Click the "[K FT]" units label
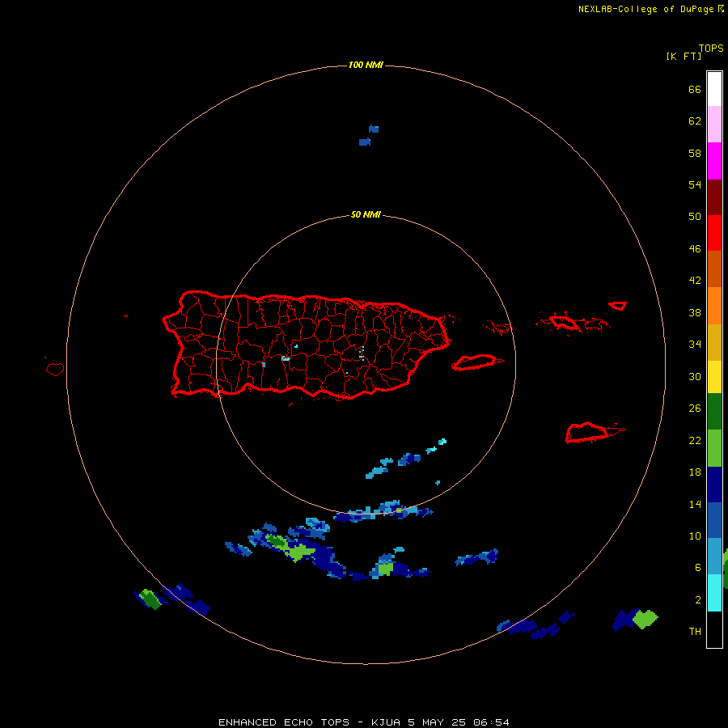The height and width of the screenshot is (728, 728). click(684, 56)
